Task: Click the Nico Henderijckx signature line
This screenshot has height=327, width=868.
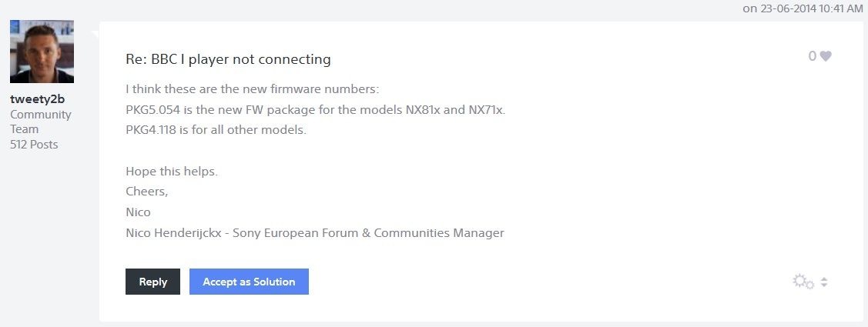Action: click(314, 232)
